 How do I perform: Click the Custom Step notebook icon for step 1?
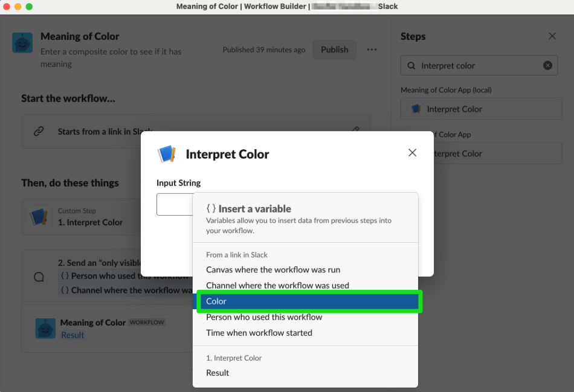coord(40,217)
